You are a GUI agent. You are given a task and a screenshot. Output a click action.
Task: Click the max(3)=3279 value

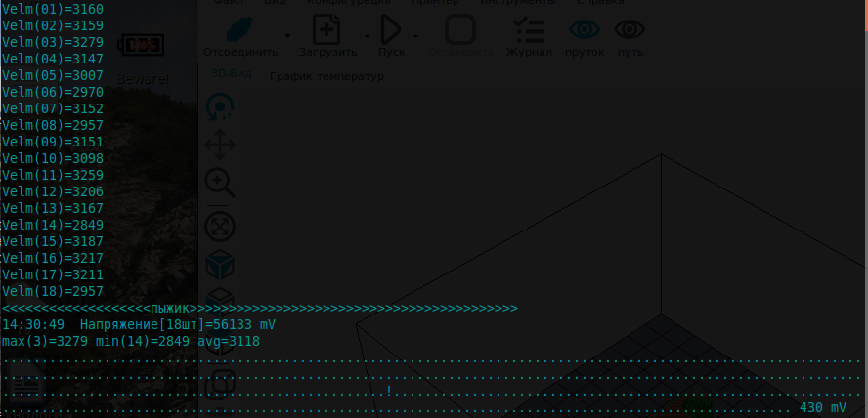45,341
